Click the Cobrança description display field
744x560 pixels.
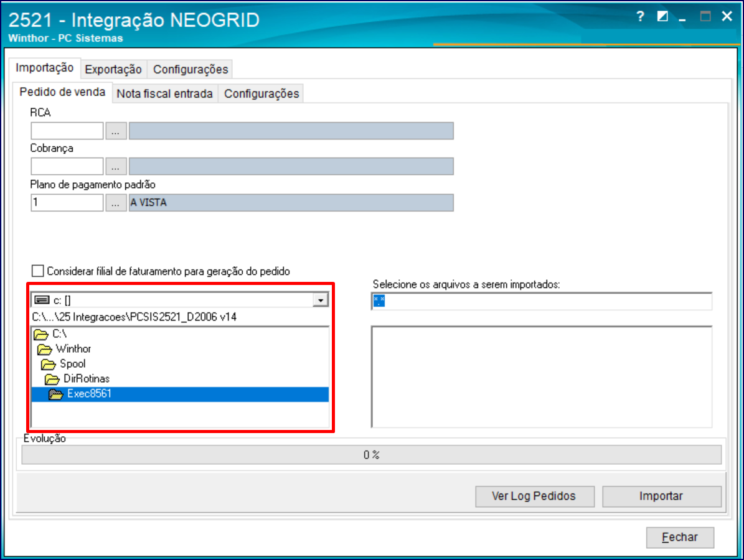pos(291,166)
